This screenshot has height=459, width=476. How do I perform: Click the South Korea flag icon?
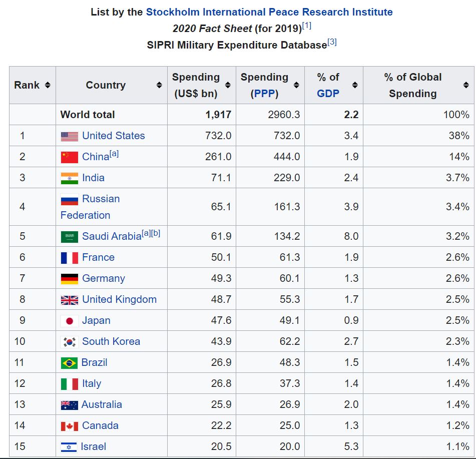(x=69, y=342)
